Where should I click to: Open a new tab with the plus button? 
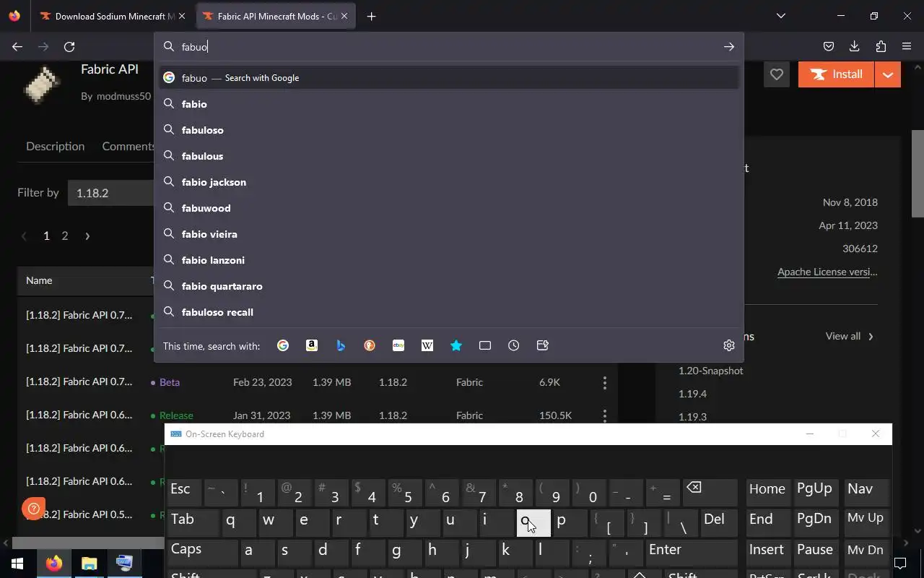pyautogui.click(x=371, y=16)
